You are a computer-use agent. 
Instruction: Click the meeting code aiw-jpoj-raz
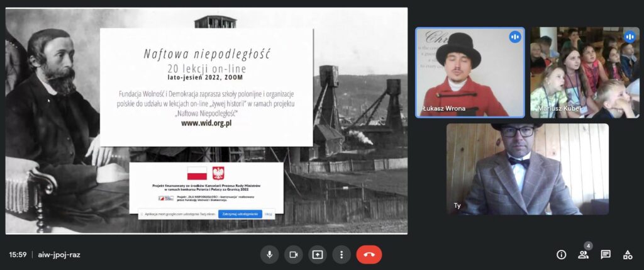(58, 255)
